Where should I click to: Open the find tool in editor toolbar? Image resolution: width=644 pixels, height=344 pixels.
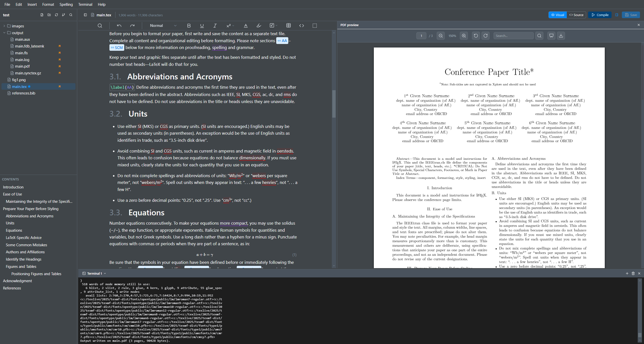click(x=100, y=26)
